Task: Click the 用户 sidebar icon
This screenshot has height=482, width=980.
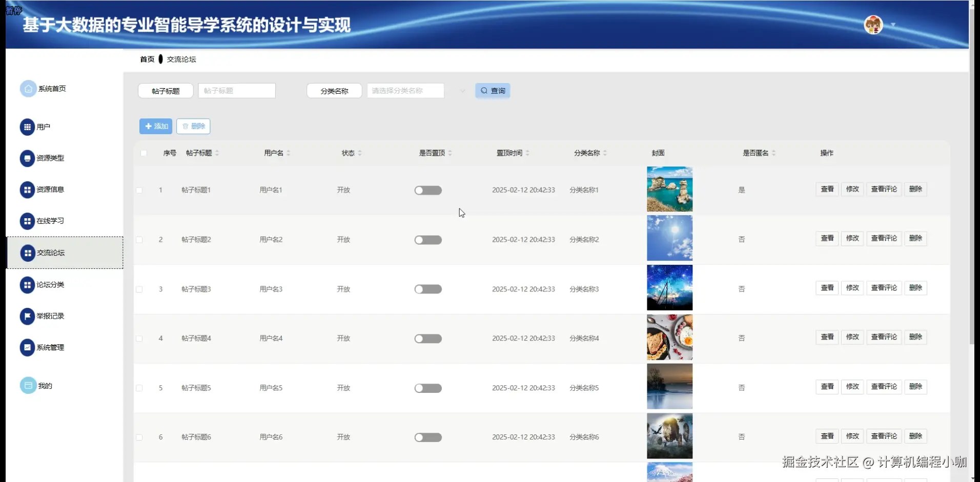Action: coord(27,127)
